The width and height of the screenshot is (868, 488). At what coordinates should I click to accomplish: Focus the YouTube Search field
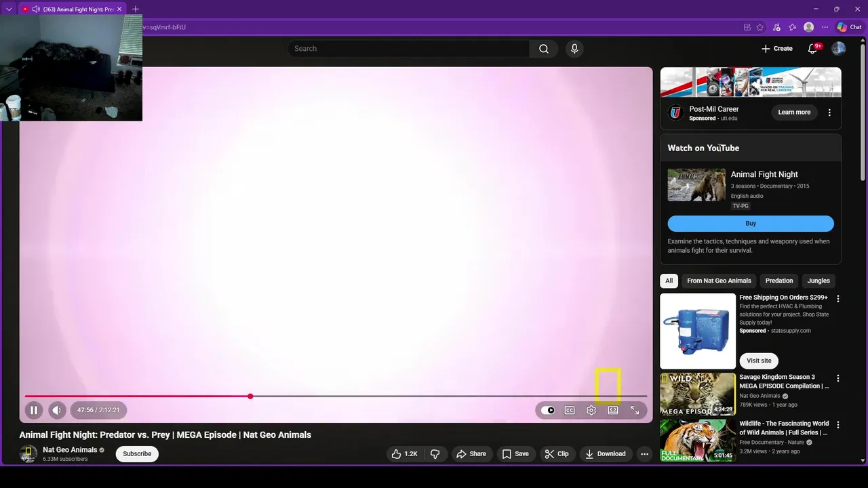(409, 49)
